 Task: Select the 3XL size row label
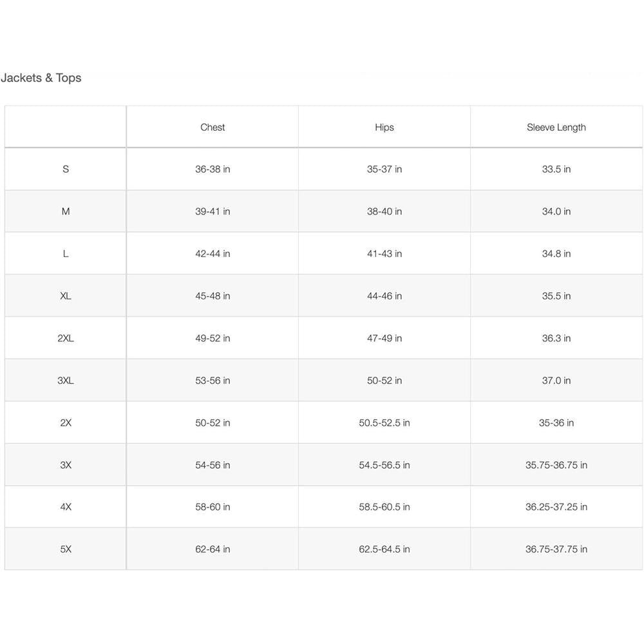click(x=66, y=381)
